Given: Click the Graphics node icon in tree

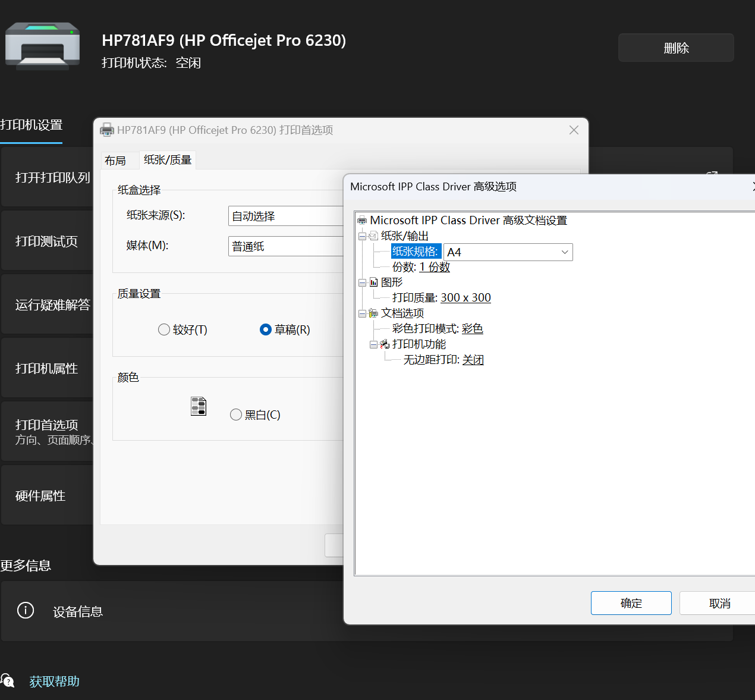Looking at the screenshot, I should (373, 282).
